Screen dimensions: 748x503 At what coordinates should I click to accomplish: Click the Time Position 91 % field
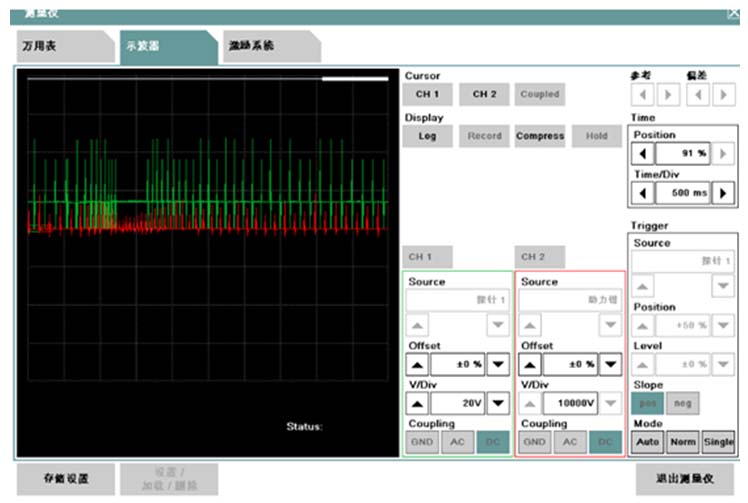(x=683, y=155)
